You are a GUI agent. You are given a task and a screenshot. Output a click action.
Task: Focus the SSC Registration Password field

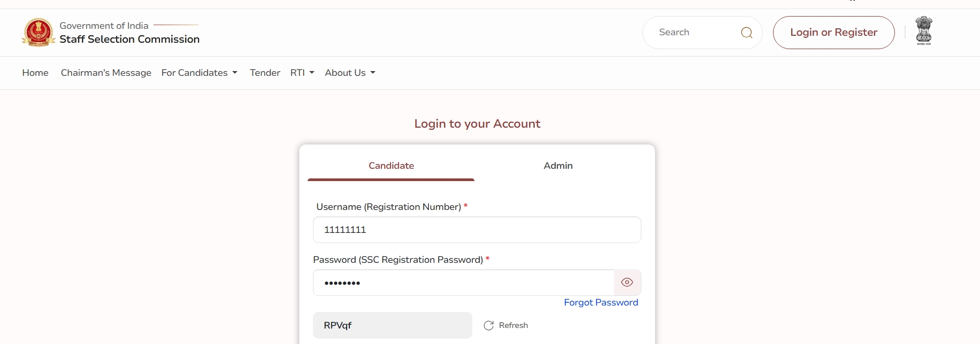463,283
